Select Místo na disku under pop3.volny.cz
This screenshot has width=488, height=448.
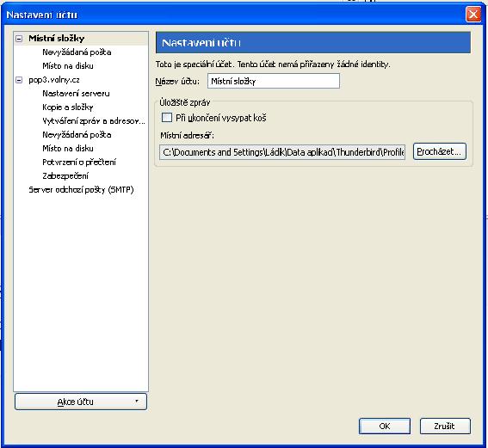pos(68,148)
